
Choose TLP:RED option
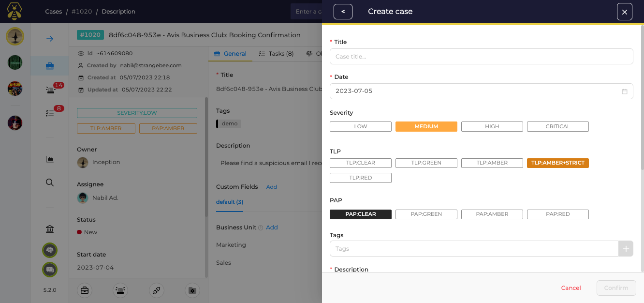[360, 178]
